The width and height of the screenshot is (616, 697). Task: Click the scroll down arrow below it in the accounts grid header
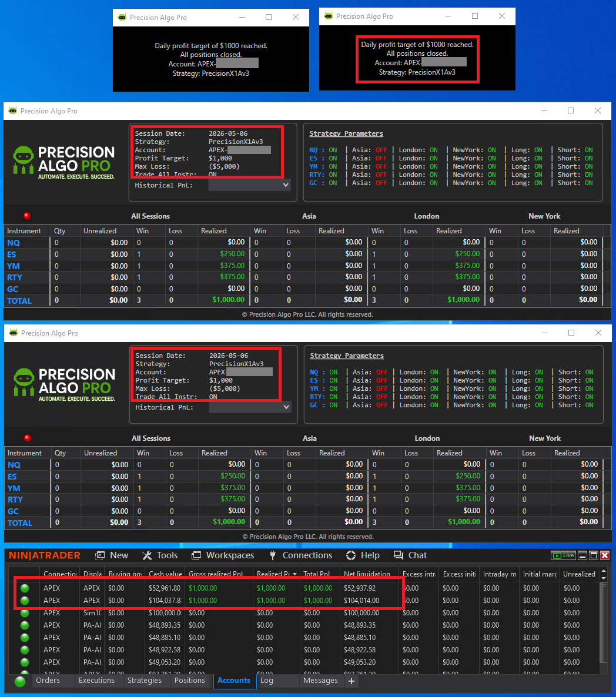pos(604,578)
